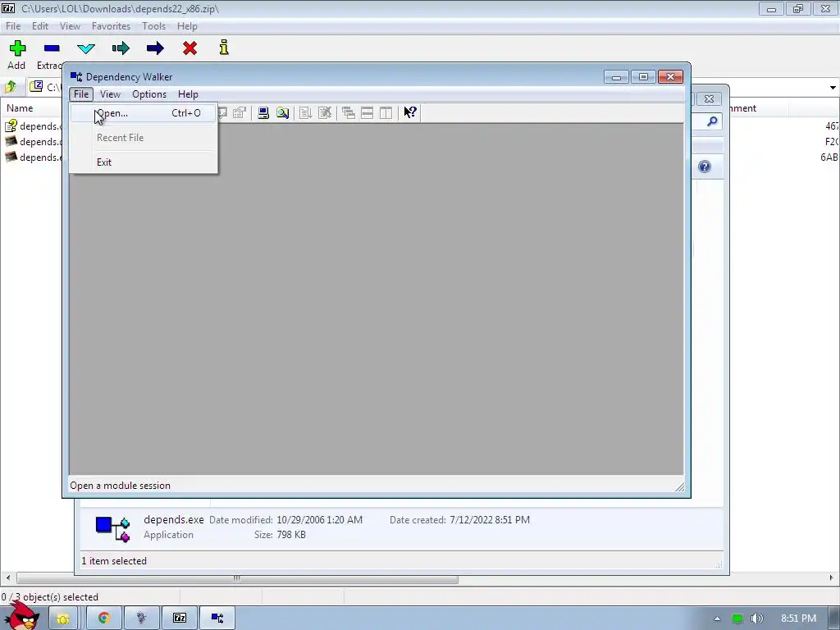Click the green Add icon in 7-Zip

(x=17, y=48)
